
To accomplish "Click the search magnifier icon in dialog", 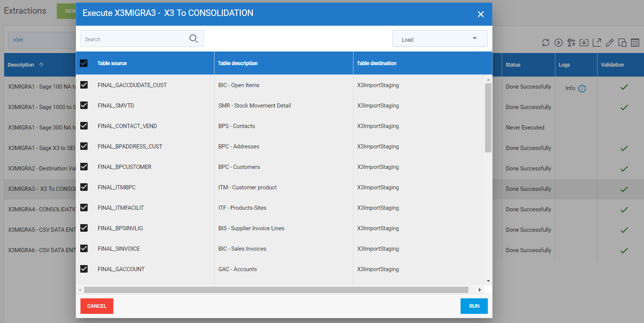I will [193, 39].
